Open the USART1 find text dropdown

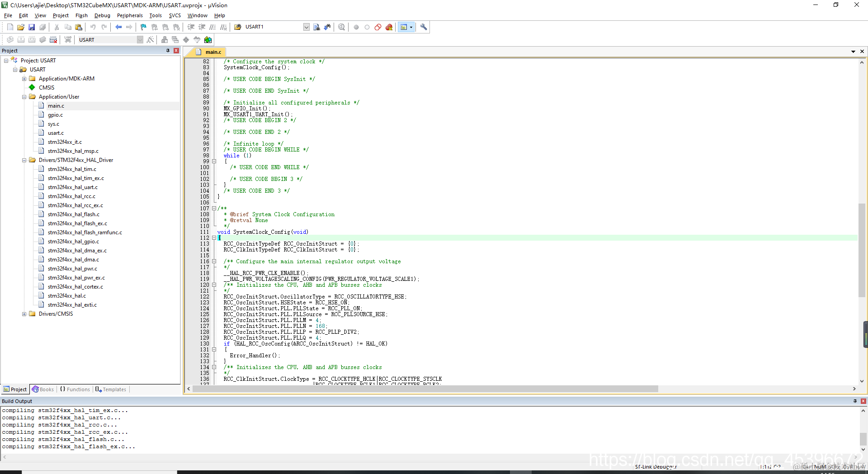[x=307, y=27]
